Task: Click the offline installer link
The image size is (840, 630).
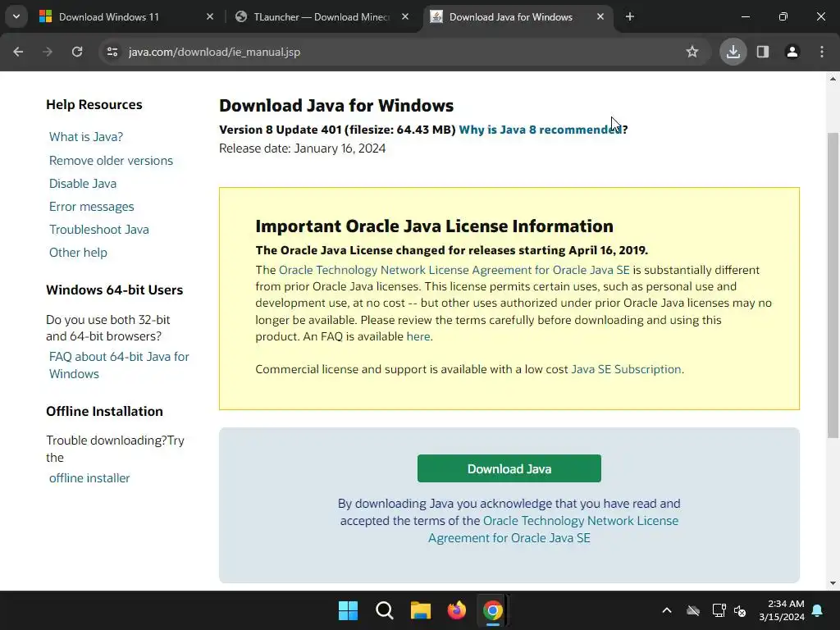Action: 89,478
